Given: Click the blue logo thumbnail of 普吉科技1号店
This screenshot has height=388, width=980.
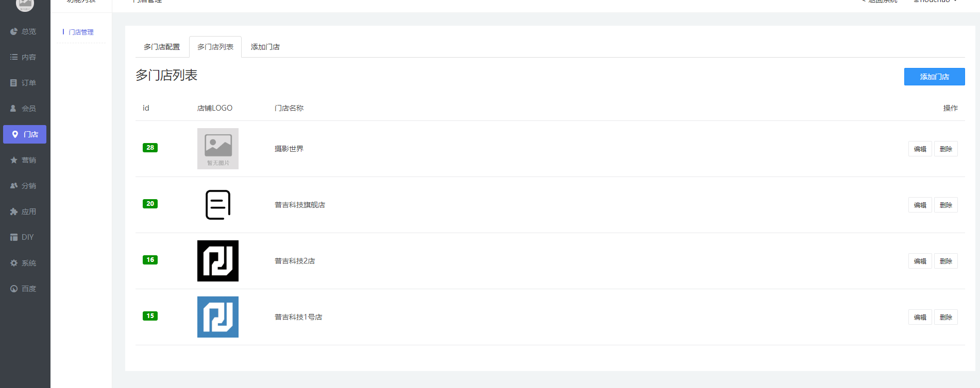Looking at the screenshot, I should pyautogui.click(x=218, y=317).
